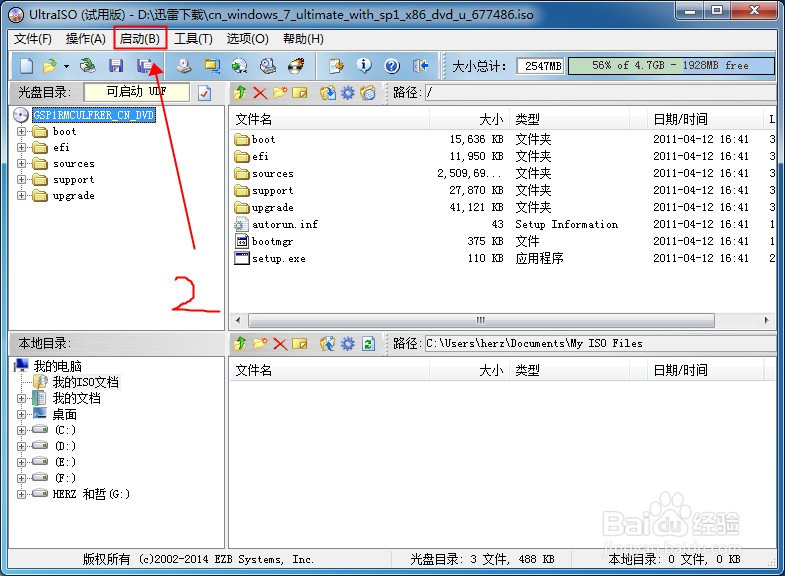Click the Exit door icon
The width and height of the screenshot is (785, 576).
[421, 66]
